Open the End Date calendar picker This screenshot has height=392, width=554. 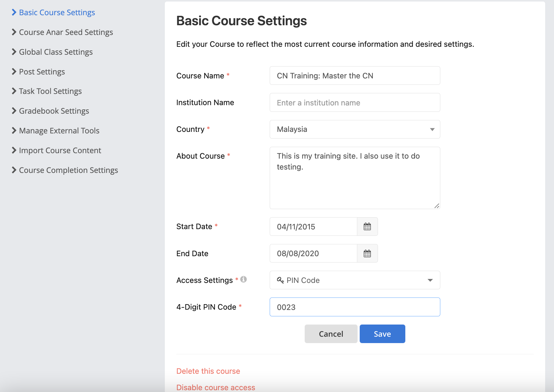tap(367, 253)
